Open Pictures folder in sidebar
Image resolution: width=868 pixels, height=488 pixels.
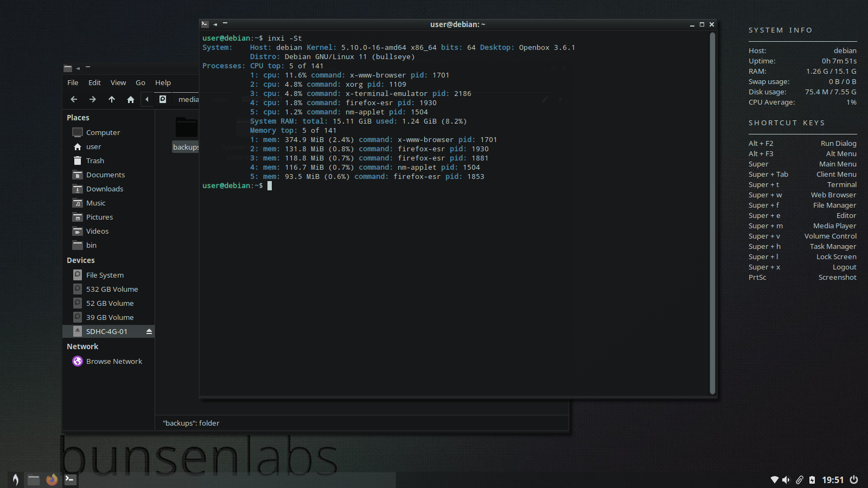click(x=108, y=217)
